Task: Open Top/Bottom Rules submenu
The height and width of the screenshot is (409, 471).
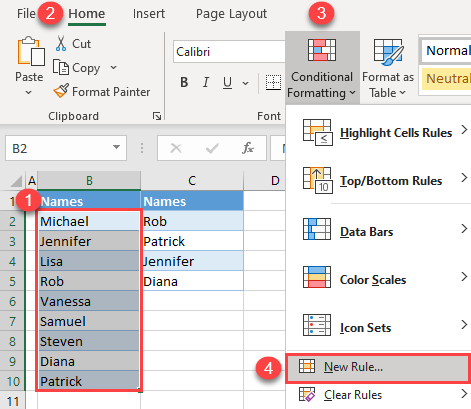Action: [x=379, y=180]
